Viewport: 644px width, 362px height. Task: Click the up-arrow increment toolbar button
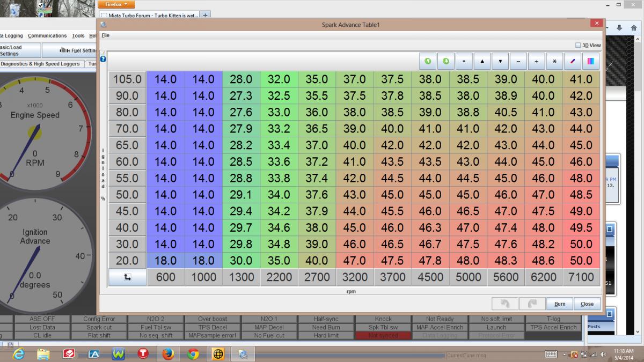pos(482,61)
